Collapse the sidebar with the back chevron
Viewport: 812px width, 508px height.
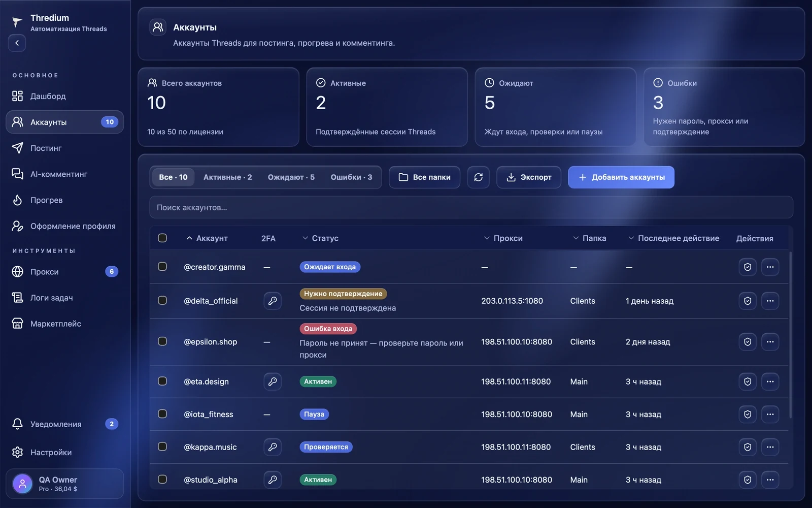(17, 43)
